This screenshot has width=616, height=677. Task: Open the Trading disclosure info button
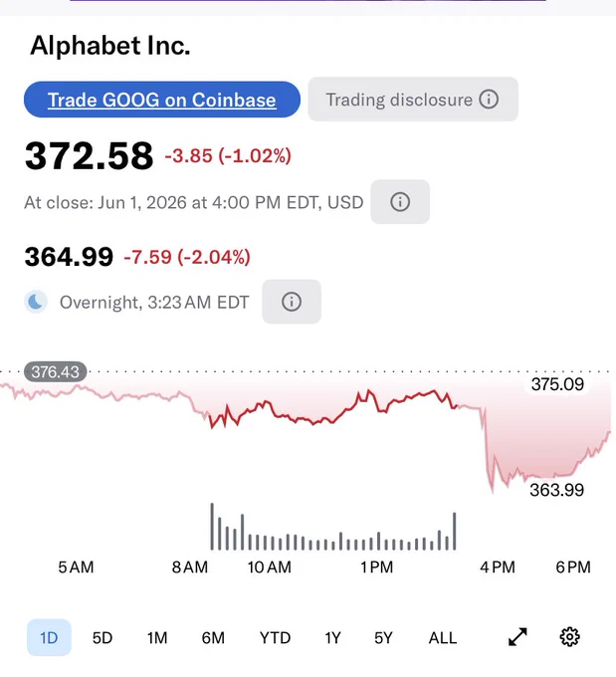pyautogui.click(x=413, y=100)
